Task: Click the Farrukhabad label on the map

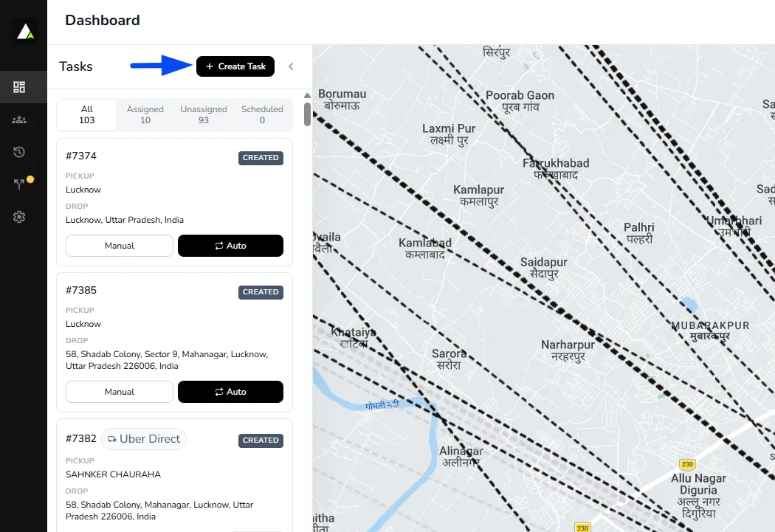Action: point(556,168)
